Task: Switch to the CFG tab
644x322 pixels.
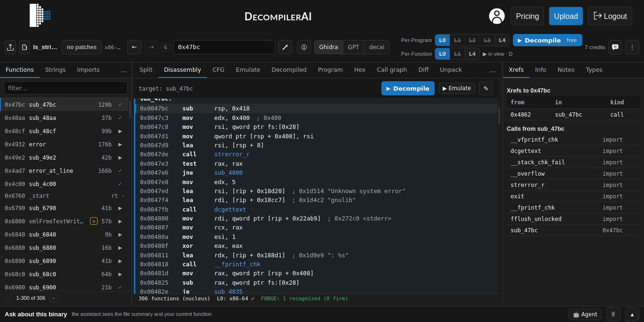Action: click(218, 70)
